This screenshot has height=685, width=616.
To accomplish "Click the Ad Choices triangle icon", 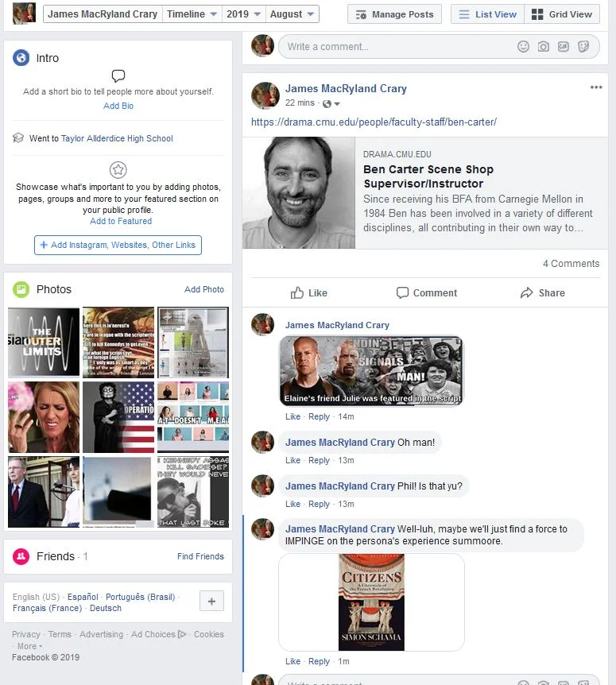I will (x=182, y=634).
